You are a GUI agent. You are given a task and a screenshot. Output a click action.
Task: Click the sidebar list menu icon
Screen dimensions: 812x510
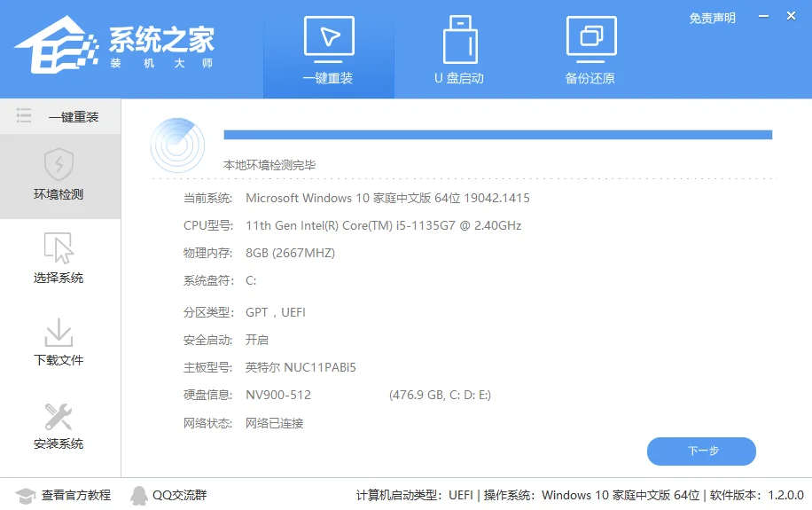pos(24,115)
